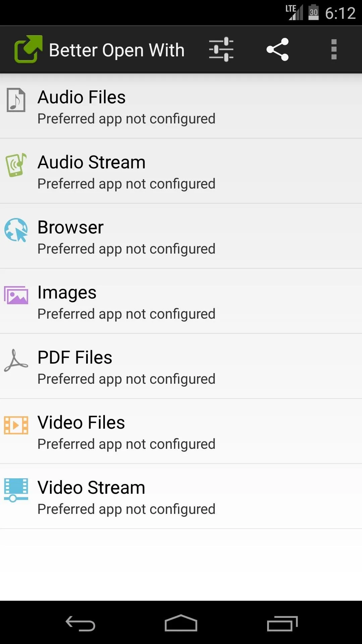Tap the PDF Files Acrobat icon
This screenshot has height=644, width=362.
pyautogui.click(x=16, y=360)
